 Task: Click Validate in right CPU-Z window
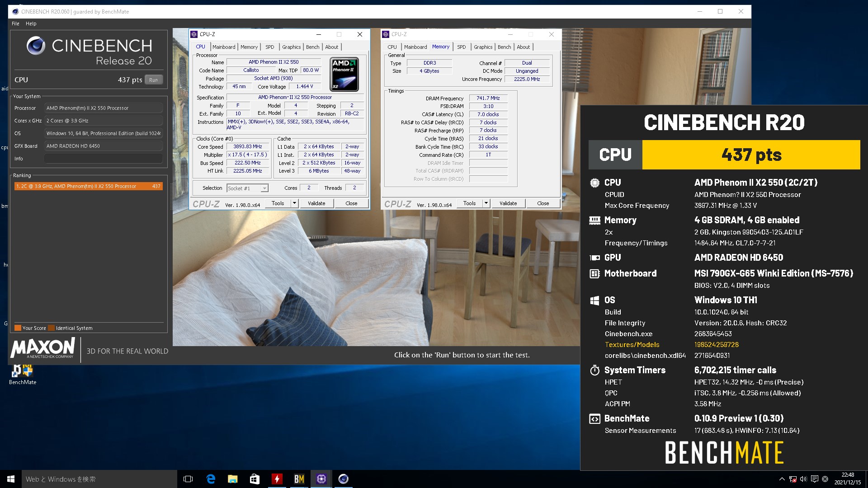coord(508,203)
